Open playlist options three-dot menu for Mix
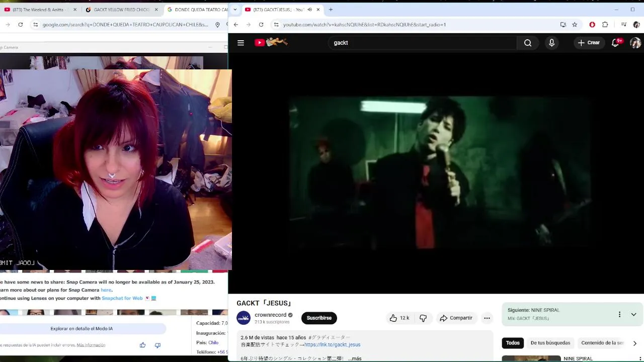Screen dimensions: 644x362 [619, 314]
